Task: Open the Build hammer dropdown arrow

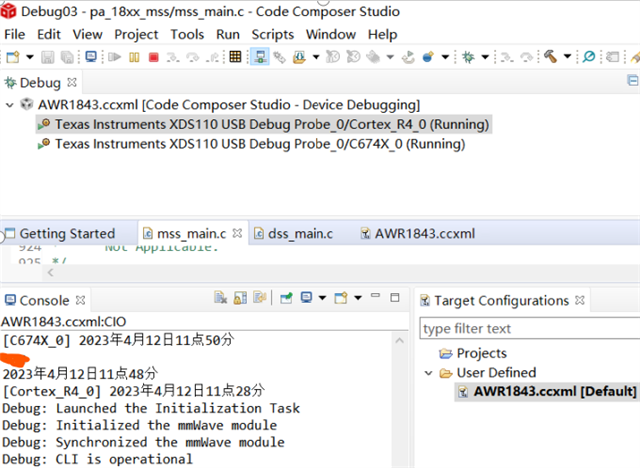Action: click(x=567, y=57)
